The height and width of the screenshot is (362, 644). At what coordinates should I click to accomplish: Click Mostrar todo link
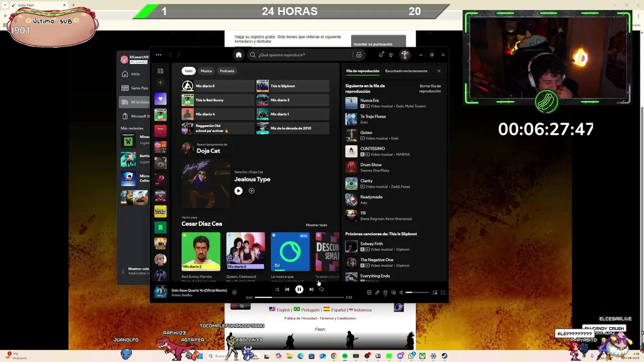pos(316,225)
